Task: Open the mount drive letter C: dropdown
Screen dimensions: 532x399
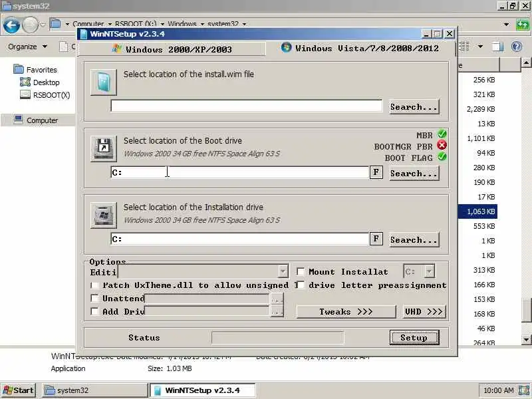Action: (429, 271)
